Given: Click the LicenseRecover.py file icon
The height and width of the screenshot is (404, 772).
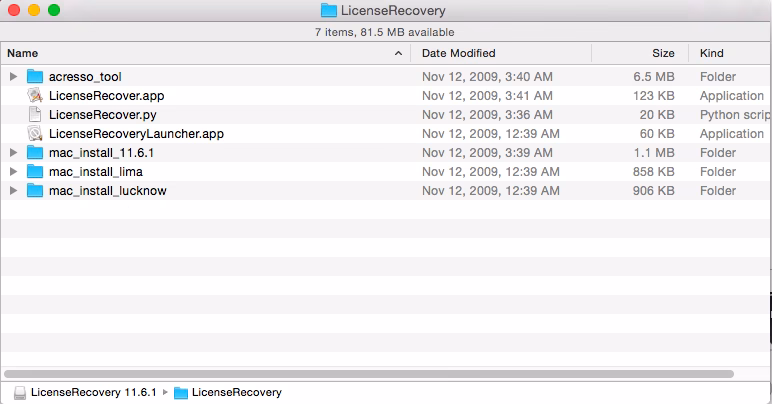Looking at the screenshot, I should [x=36, y=115].
